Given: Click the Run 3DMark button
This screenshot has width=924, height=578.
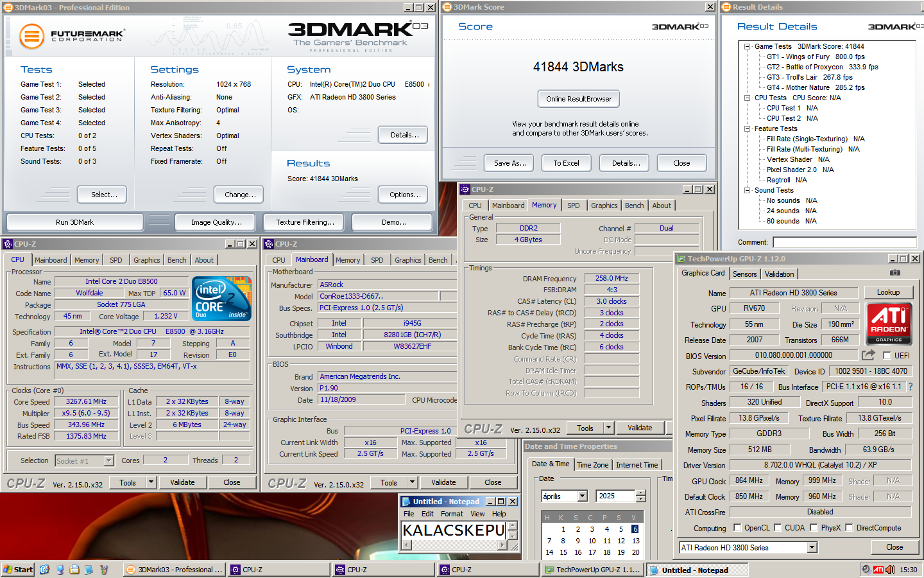Looking at the screenshot, I should pyautogui.click(x=74, y=222).
